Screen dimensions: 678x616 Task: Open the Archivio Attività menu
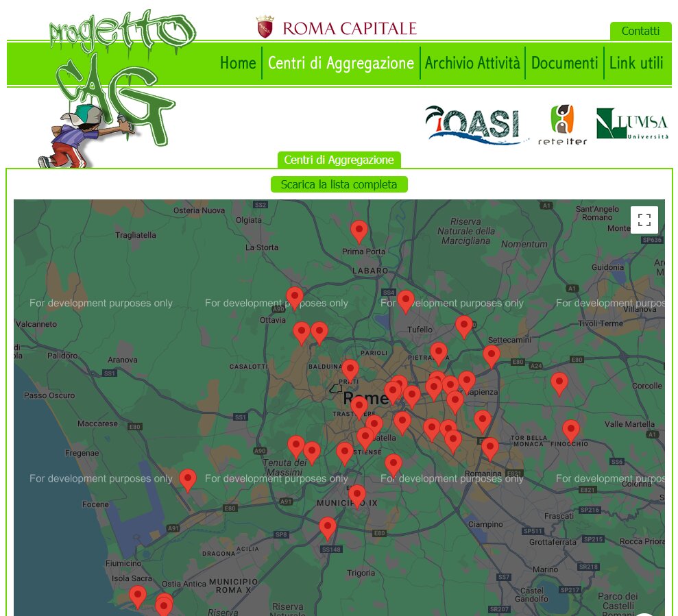(472, 63)
